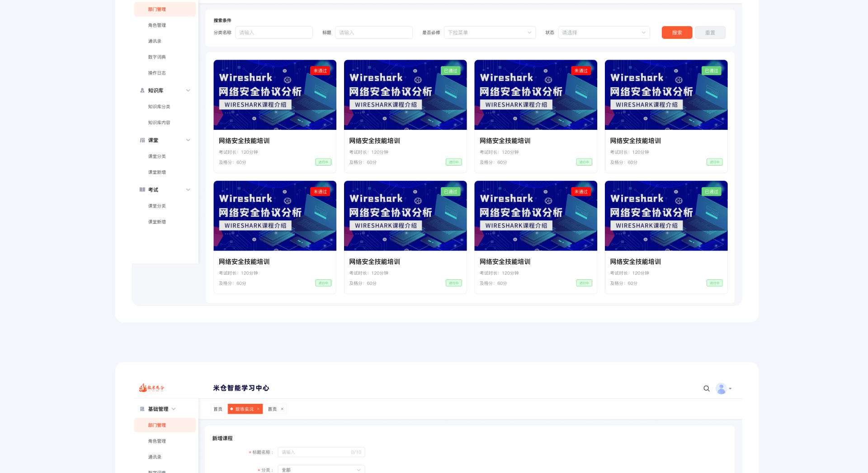Open the 分类 dropdown showing 全部
Screen dimensions: 868x473
(321, 469)
